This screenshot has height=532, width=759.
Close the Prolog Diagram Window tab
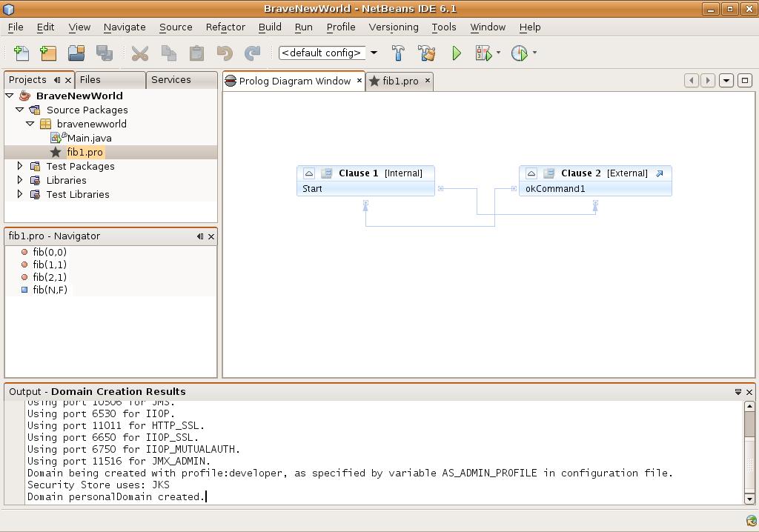(x=359, y=80)
